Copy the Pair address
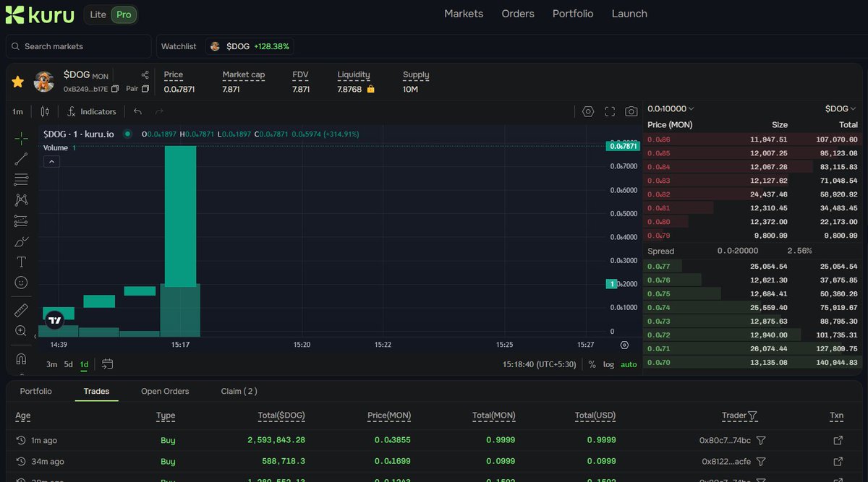The width and height of the screenshot is (868, 482). 145,89
